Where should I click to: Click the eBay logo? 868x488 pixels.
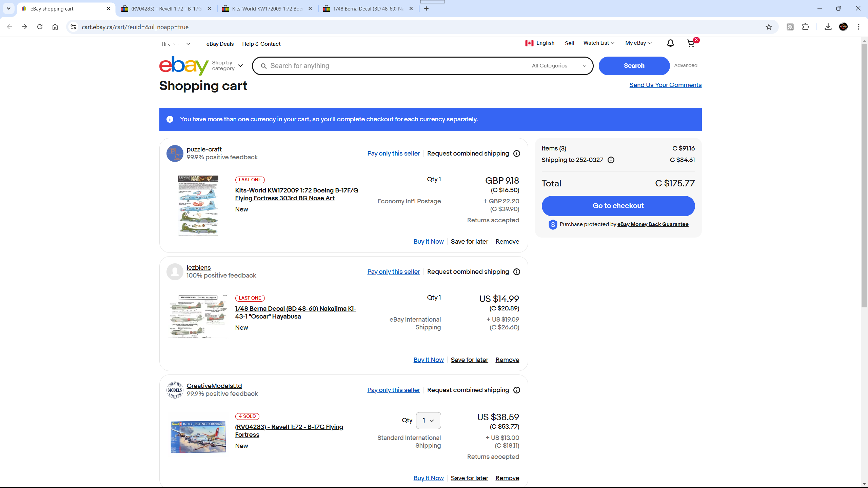[x=184, y=65]
